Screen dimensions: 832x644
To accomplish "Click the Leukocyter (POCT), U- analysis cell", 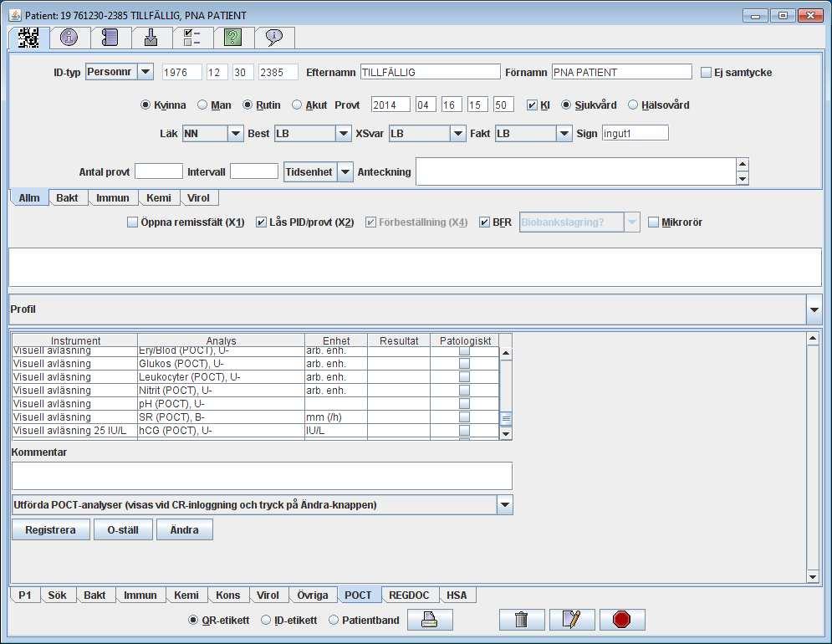I will (x=221, y=377).
